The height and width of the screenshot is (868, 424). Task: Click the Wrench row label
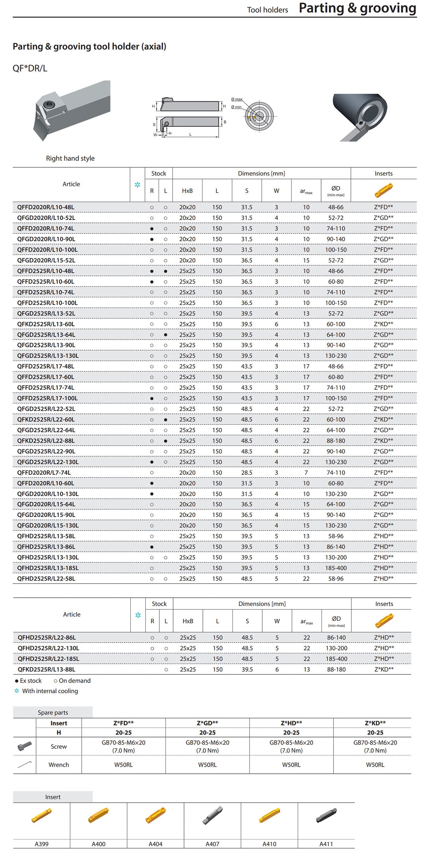[x=59, y=765]
